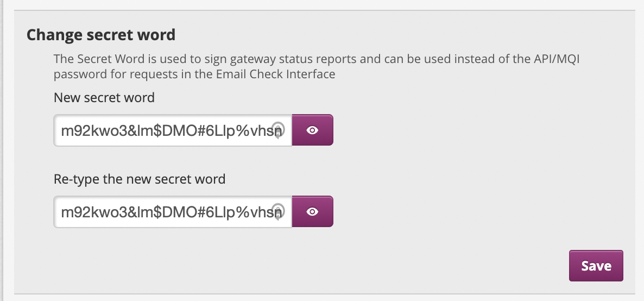Place cursor in first m92kwo3 text box
The image size is (644, 301).
[x=173, y=130]
